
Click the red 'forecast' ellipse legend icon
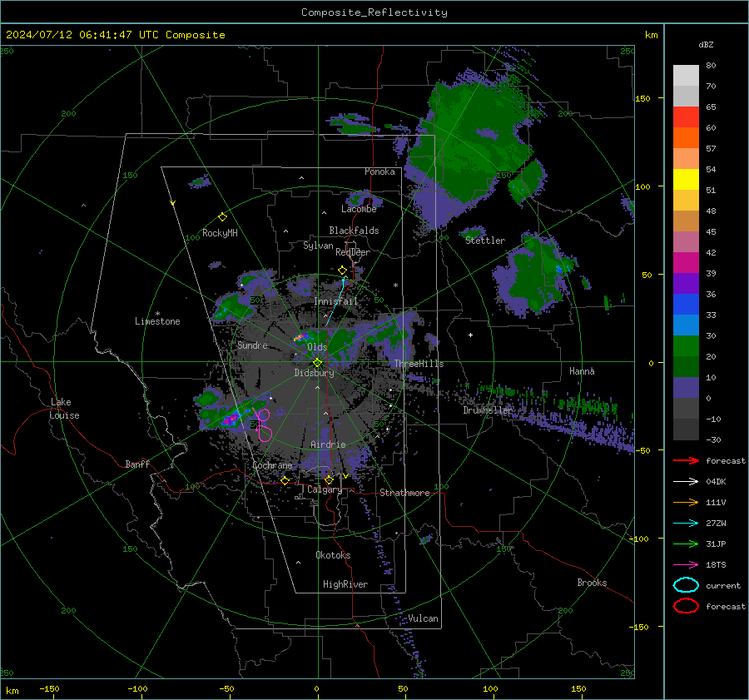pos(686,606)
